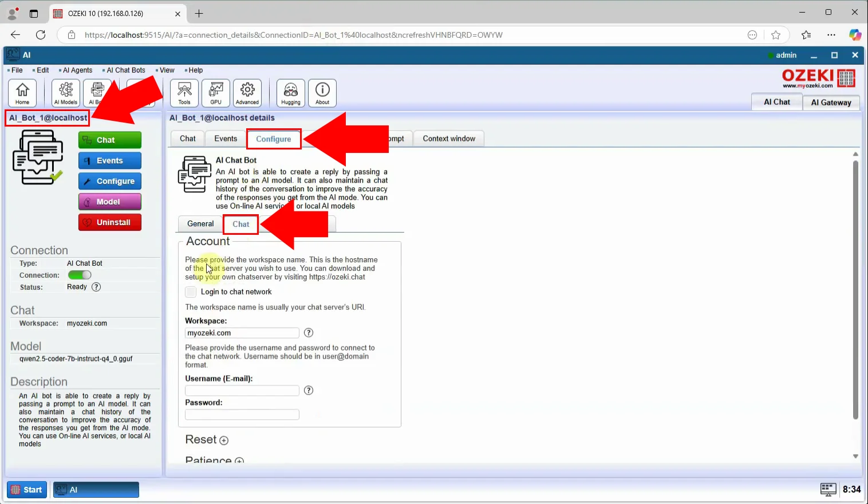
Task: Click the admin user label
Action: [786, 55]
